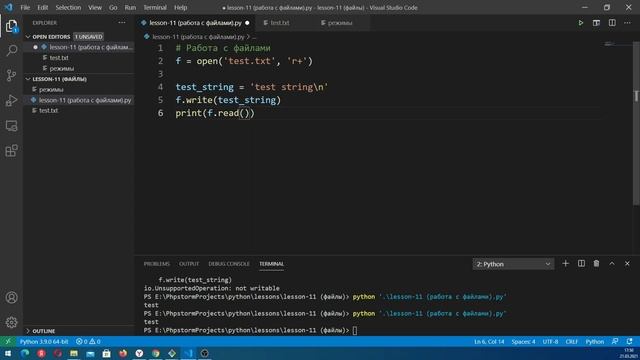The height and width of the screenshot is (360, 640).
Task: Open test.txt in Open Editors list
Action: 79,58
